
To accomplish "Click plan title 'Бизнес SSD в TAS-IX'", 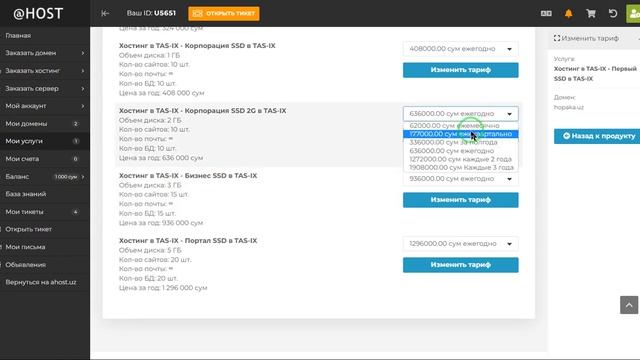I will coord(221,176).
